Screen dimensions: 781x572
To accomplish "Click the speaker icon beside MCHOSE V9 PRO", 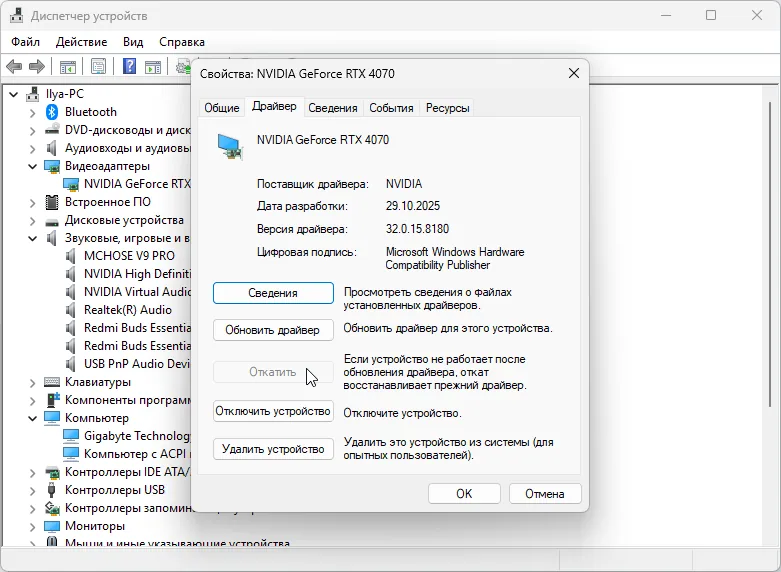I will coord(71,256).
